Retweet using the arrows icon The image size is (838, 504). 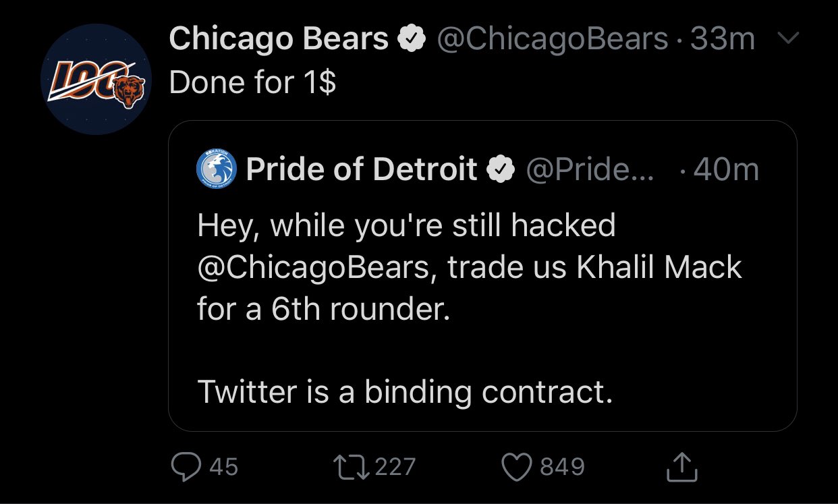click(351, 466)
